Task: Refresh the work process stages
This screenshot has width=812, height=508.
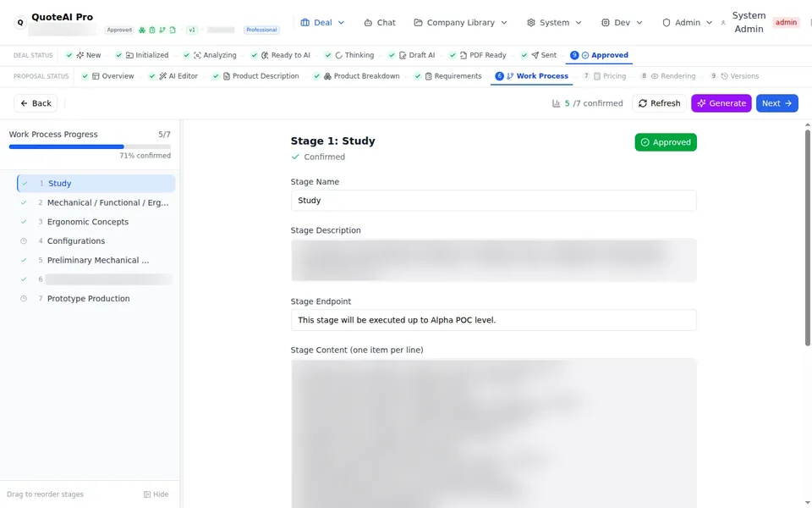Action: point(659,103)
